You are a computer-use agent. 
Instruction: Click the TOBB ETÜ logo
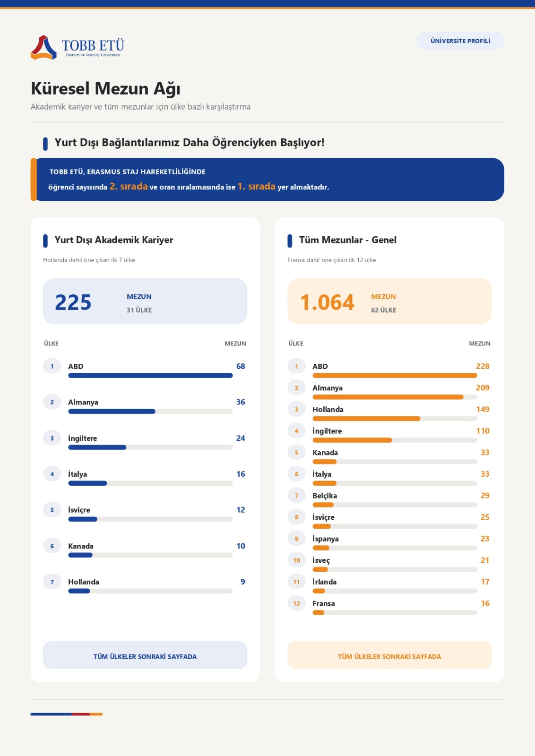tap(78, 47)
